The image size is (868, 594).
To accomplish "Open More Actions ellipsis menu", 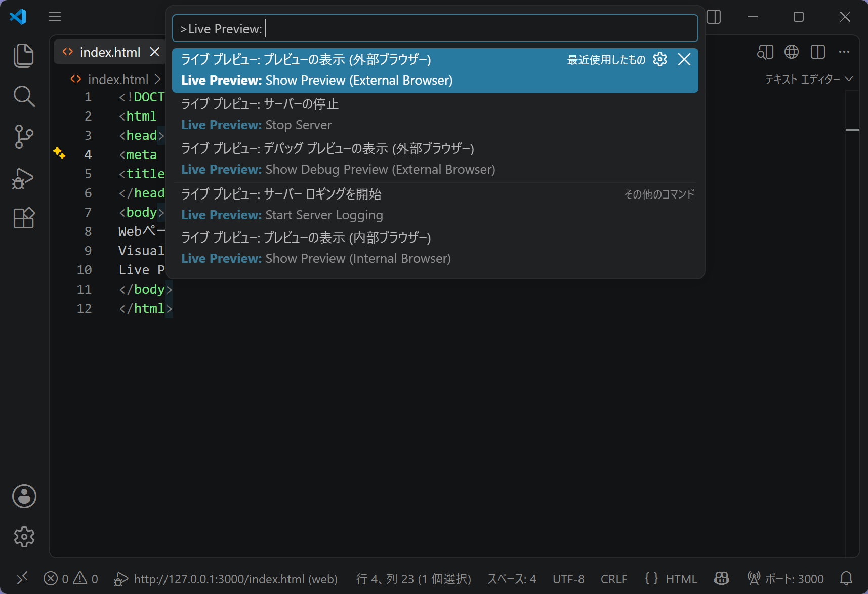I will [844, 52].
